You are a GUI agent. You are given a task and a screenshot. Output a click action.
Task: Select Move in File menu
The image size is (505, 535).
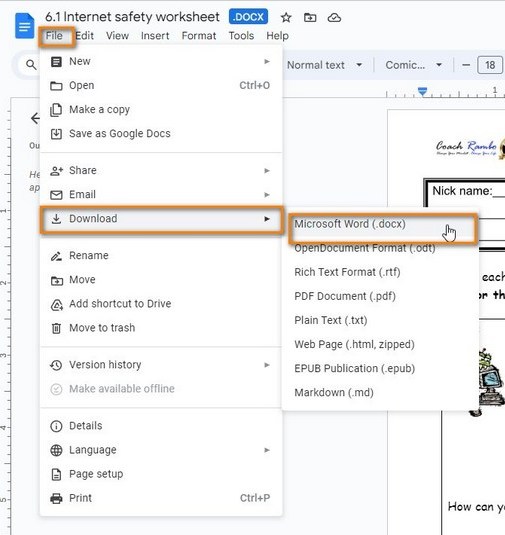161,280
